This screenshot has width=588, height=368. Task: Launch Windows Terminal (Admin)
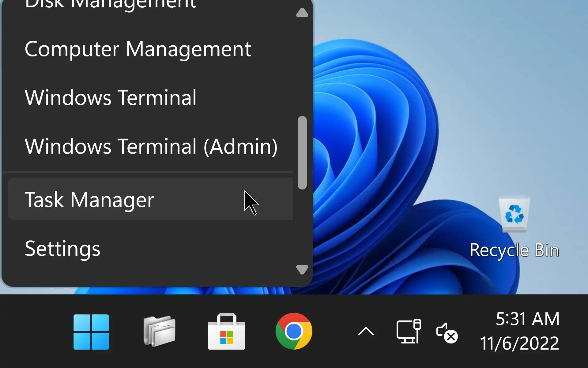151,146
